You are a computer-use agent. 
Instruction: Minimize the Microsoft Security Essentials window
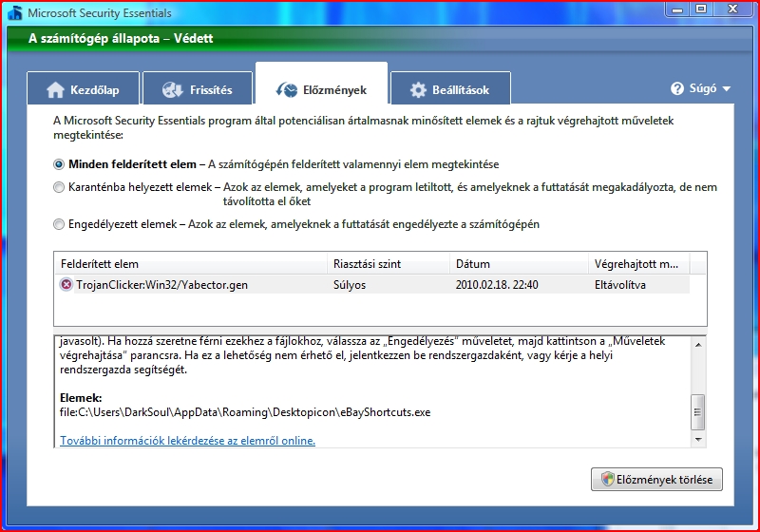pyautogui.click(x=677, y=9)
